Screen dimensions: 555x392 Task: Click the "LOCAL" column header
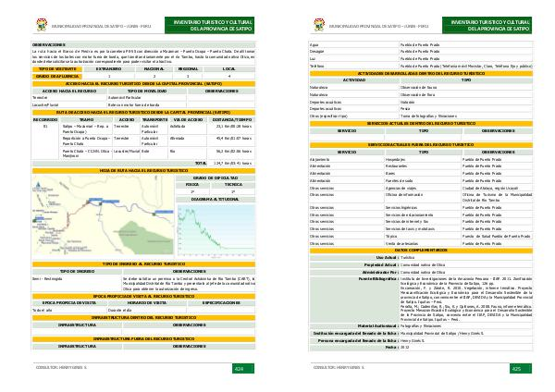point(229,69)
